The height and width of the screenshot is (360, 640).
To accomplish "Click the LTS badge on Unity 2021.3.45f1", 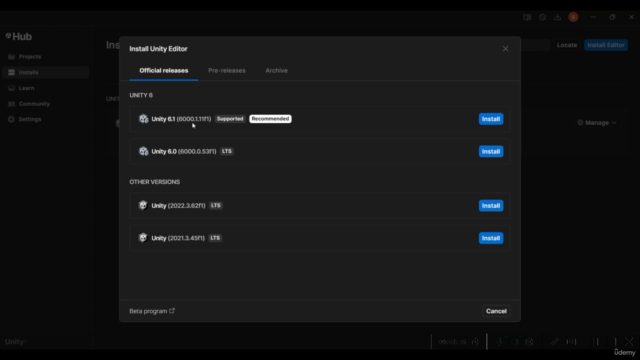I will [x=215, y=238].
